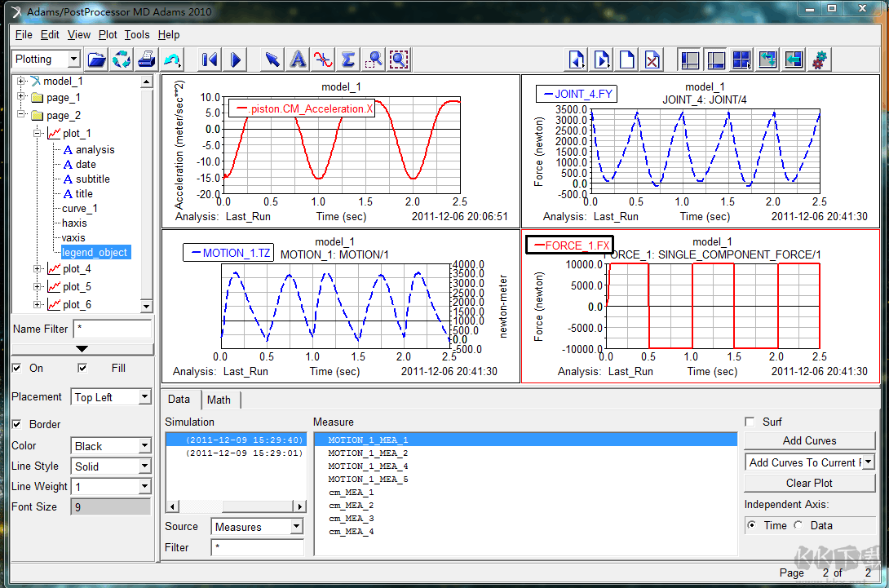Click the Clear Plot button
This screenshot has height=588, width=889.
(x=809, y=483)
